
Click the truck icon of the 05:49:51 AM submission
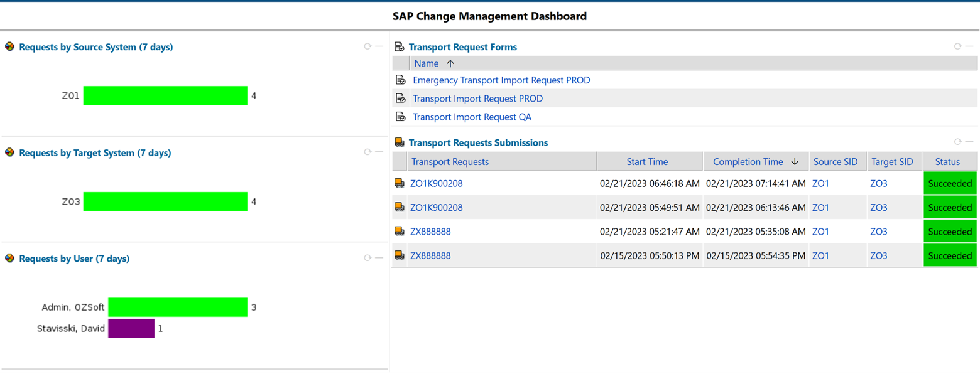point(399,207)
